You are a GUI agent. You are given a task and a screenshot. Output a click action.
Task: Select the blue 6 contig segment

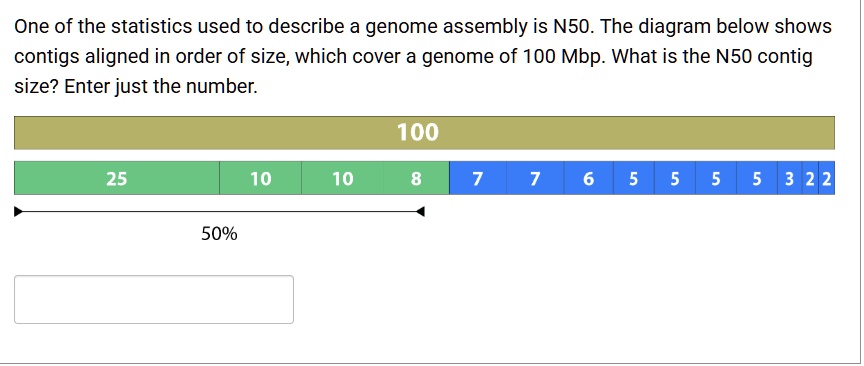[x=588, y=178]
